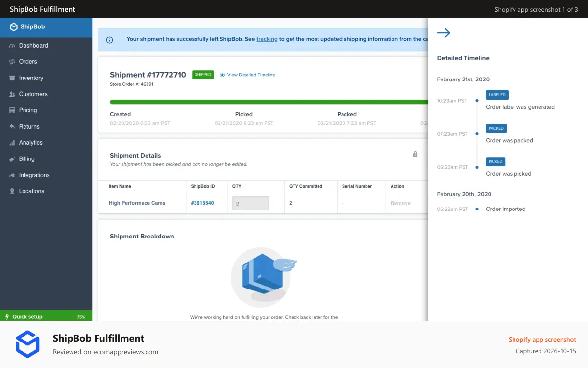Click the Created stage label
The image size is (588, 368).
click(x=120, y=114)
